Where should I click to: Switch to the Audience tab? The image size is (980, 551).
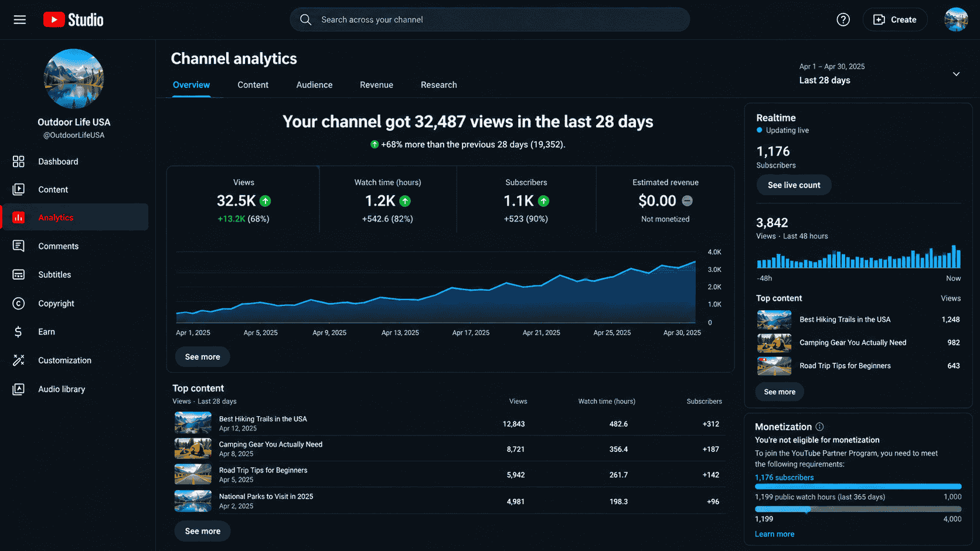tap(314, 85)
